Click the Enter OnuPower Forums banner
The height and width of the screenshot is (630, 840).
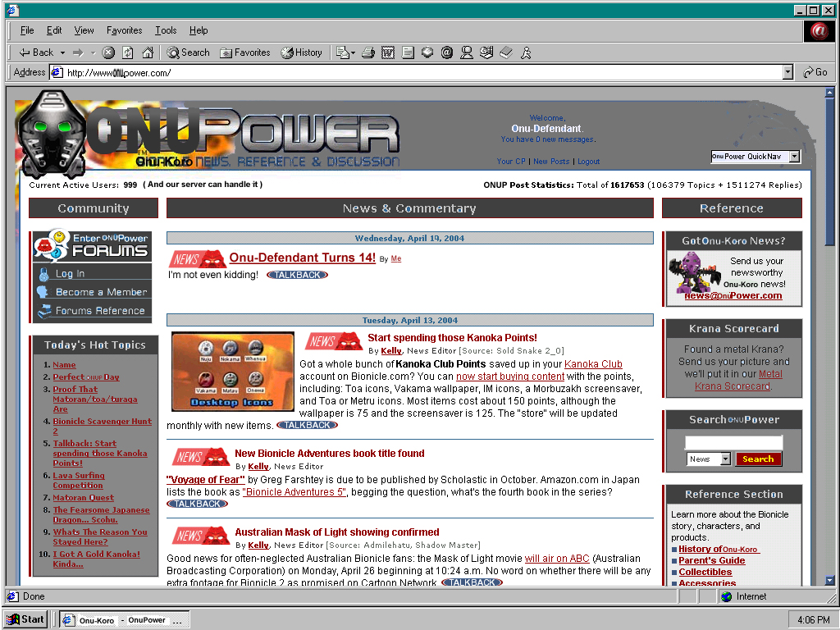(92, 246)
